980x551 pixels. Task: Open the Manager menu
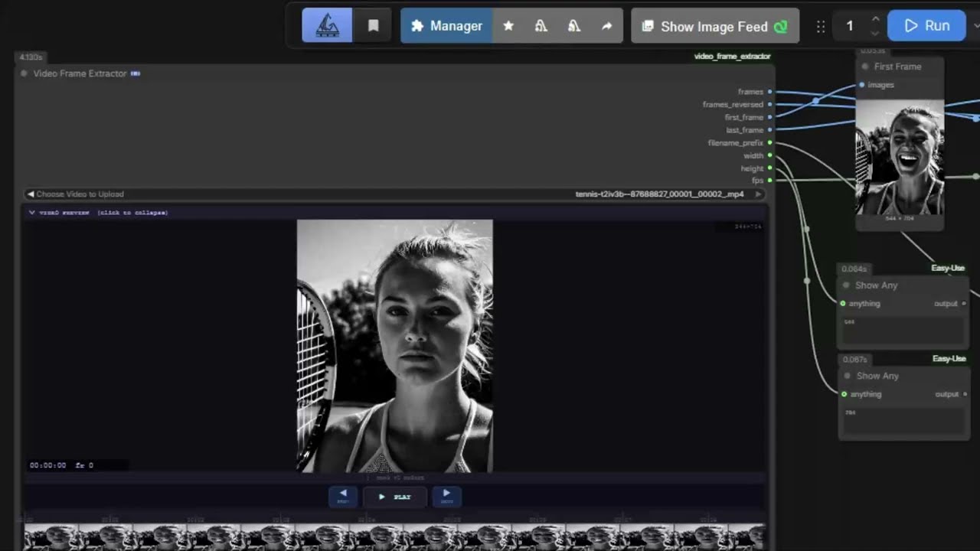[x=446, y=26]
